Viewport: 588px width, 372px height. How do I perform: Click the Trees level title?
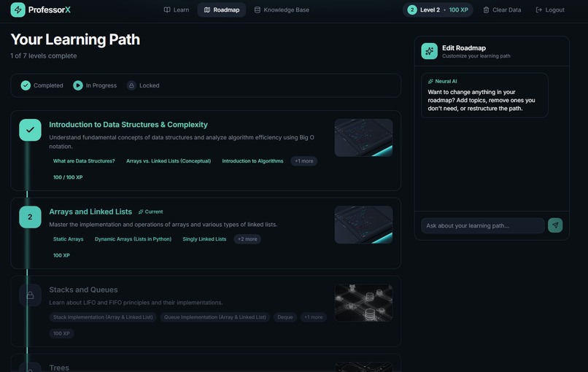tap(59, 368)
